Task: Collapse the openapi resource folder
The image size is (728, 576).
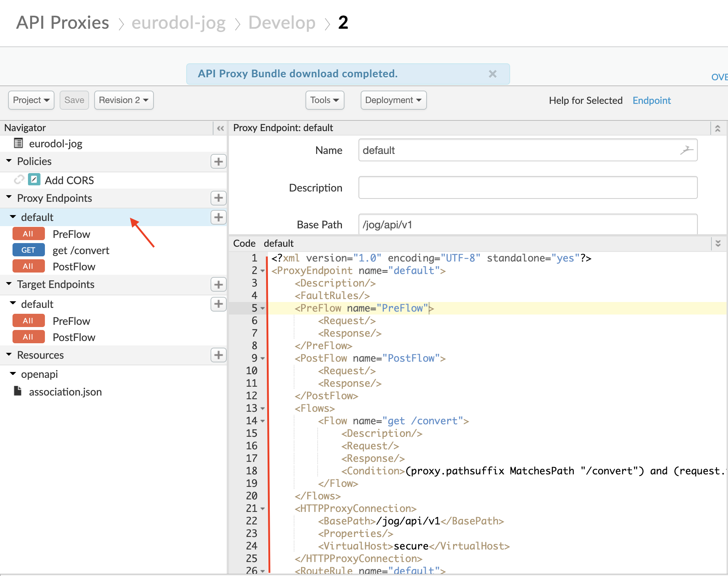Action: pos(13,373)
